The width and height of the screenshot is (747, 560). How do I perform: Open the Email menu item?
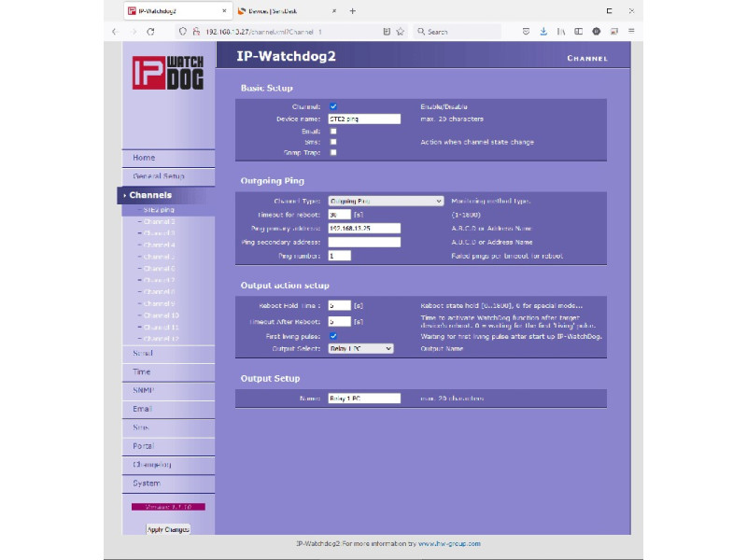(x=169, y=409)
